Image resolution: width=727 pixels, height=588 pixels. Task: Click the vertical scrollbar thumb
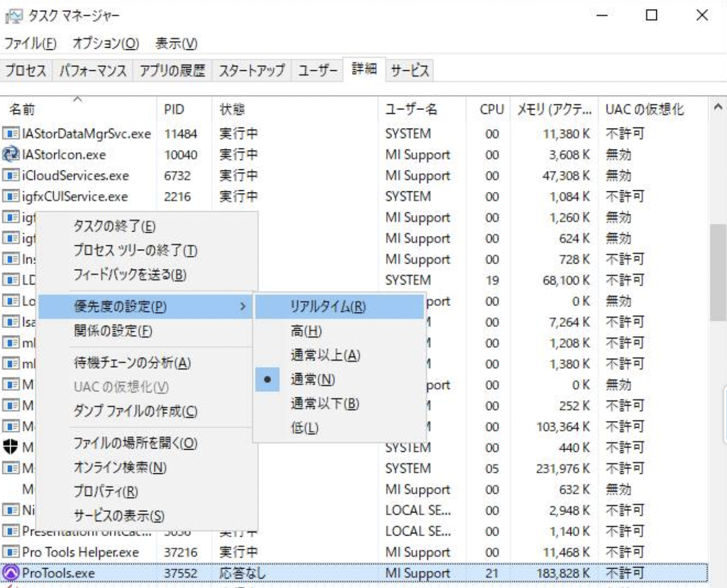pyautogui.click(x=718, y=272)
